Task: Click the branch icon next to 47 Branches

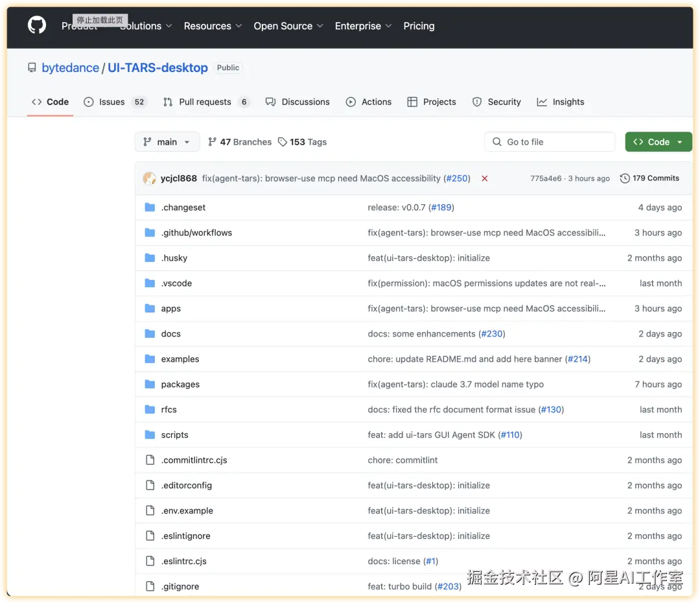Action: (213, 141)
